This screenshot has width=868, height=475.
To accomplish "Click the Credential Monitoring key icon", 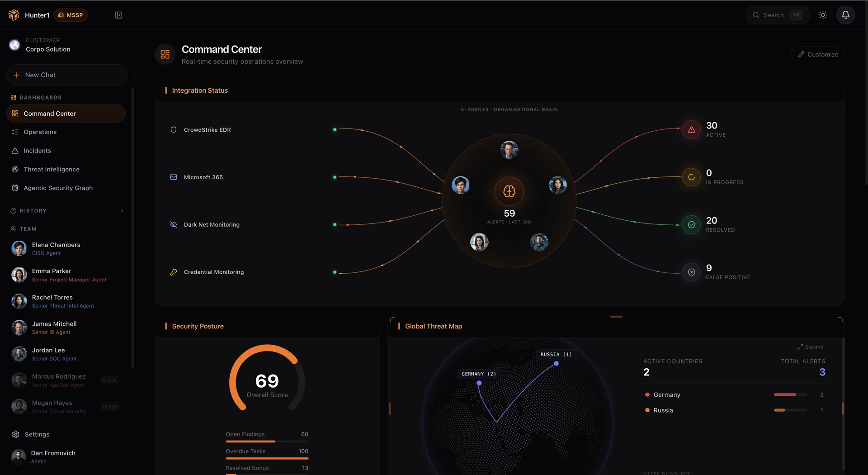I will pos(173,272).
